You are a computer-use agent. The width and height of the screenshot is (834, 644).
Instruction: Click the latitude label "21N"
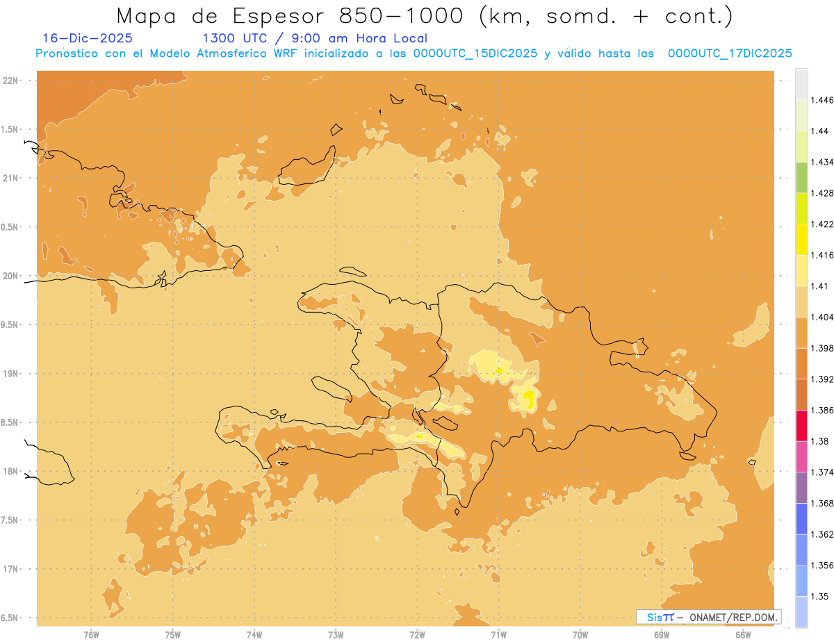[12, 178]
